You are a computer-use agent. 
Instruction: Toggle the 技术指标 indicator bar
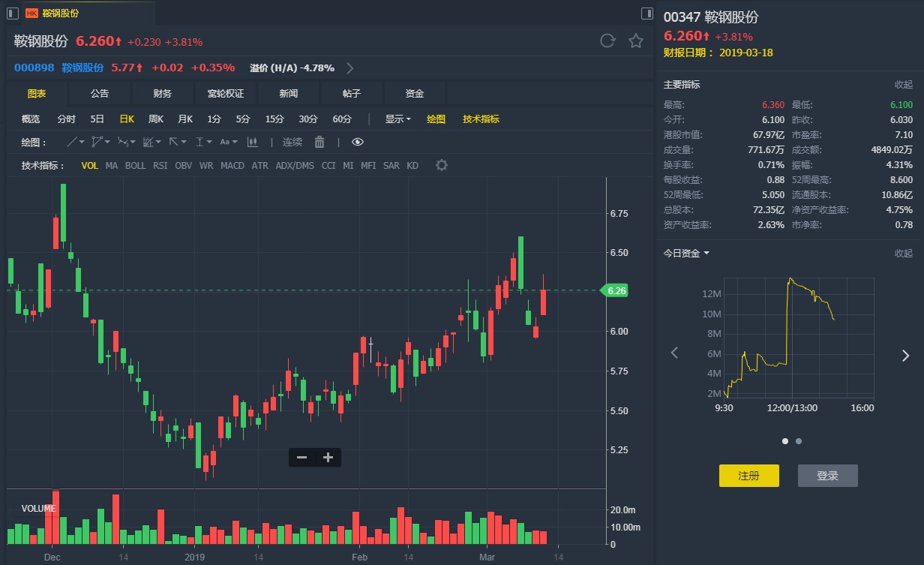point(481,119)
